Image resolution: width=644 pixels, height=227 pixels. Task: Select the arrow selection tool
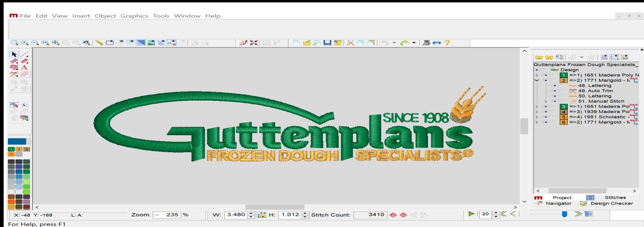click(14, 54)
